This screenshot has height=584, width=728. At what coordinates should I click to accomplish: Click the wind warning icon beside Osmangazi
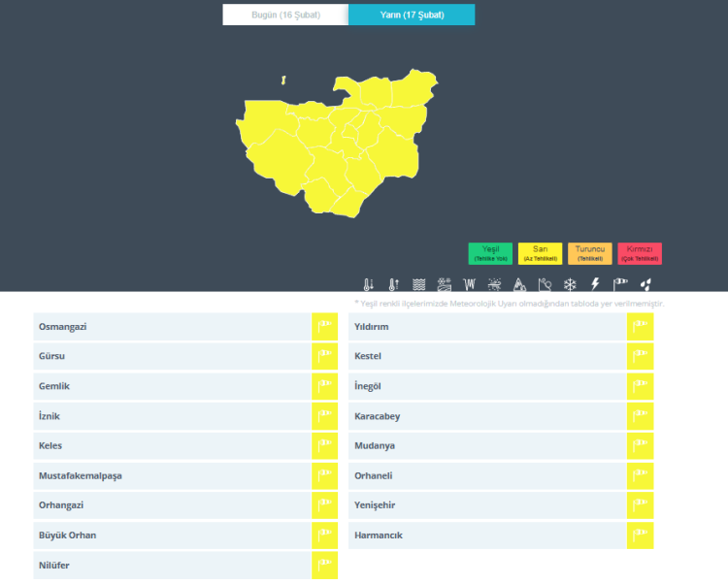click(x=324, y=327)
